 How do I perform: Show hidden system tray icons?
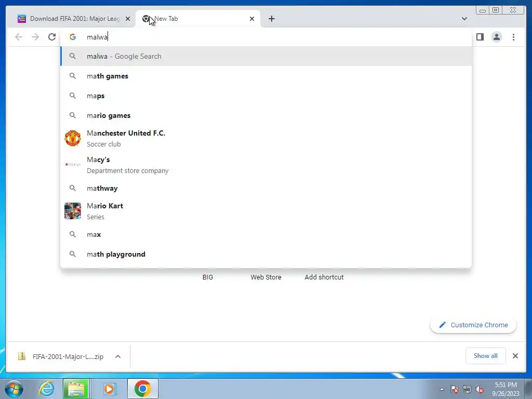point(442,390)
